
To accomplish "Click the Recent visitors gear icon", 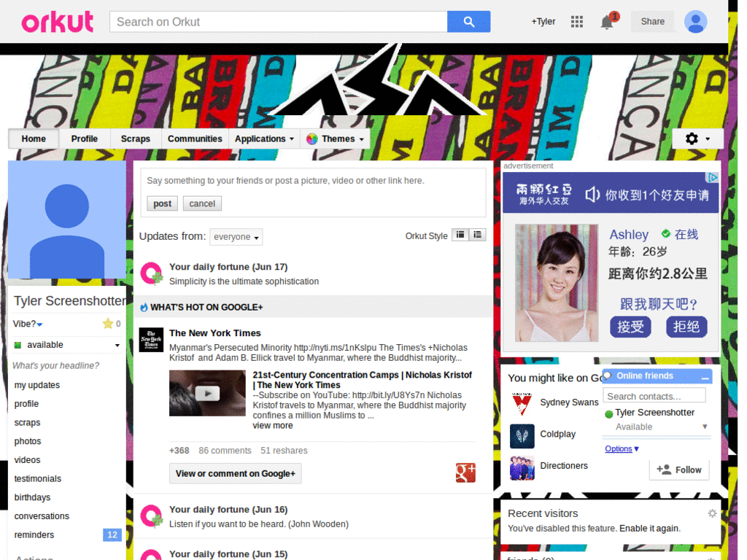I will pyautogui.click(x=712, y=513).
